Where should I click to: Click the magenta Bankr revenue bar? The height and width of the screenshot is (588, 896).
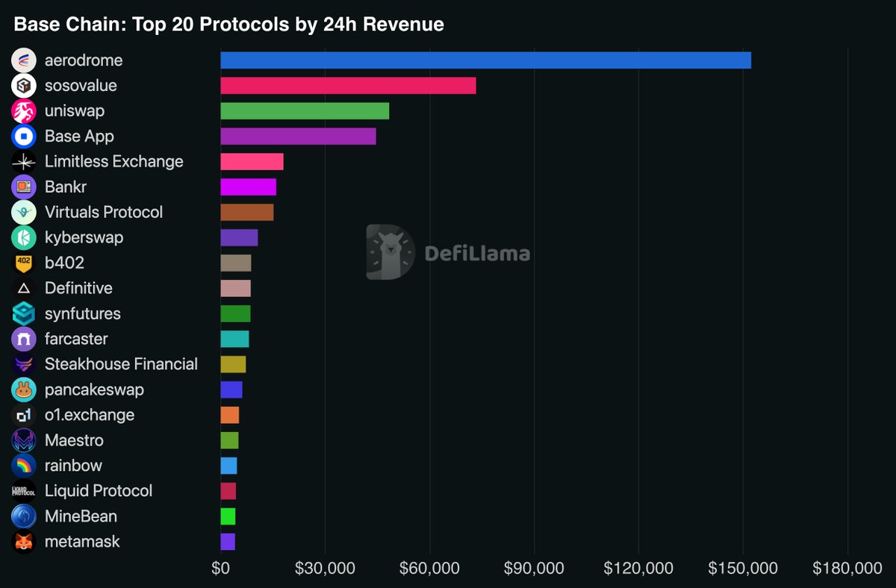click(x=248, y=187)
